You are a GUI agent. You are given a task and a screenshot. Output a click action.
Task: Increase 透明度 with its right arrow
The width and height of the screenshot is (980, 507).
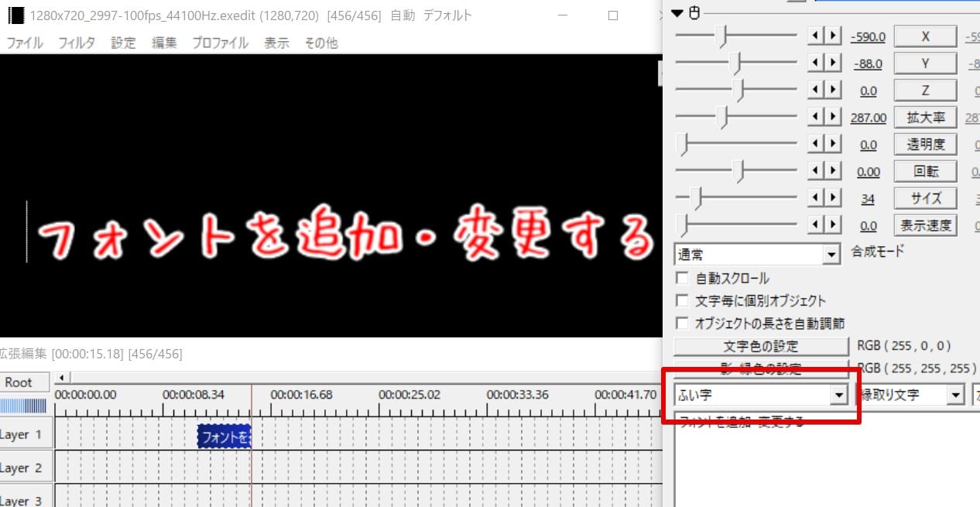point(832,144)
